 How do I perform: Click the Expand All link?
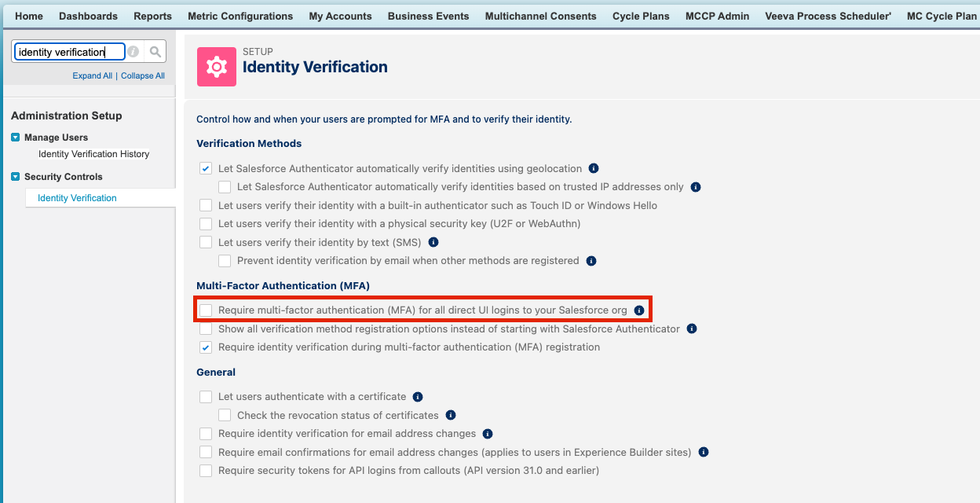point(92,75)
